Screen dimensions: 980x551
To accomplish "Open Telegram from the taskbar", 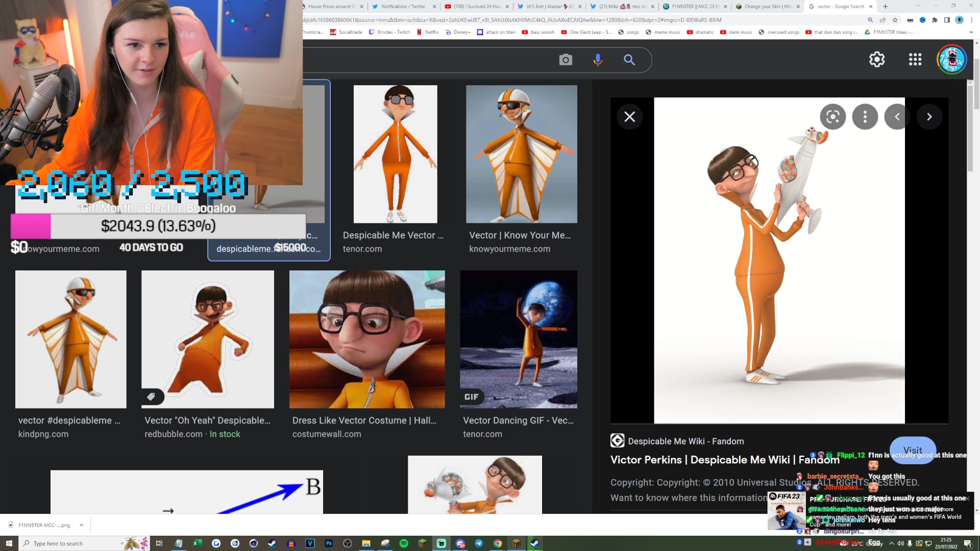I will click(479, 543).
